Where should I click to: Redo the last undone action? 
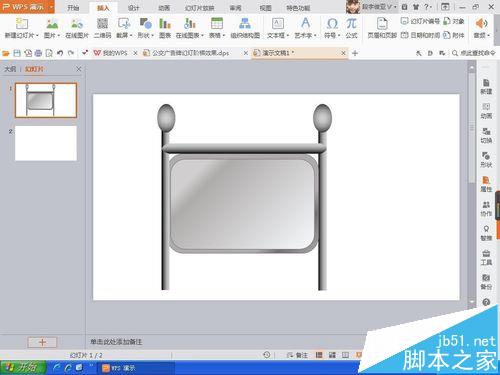pos(71,53)
